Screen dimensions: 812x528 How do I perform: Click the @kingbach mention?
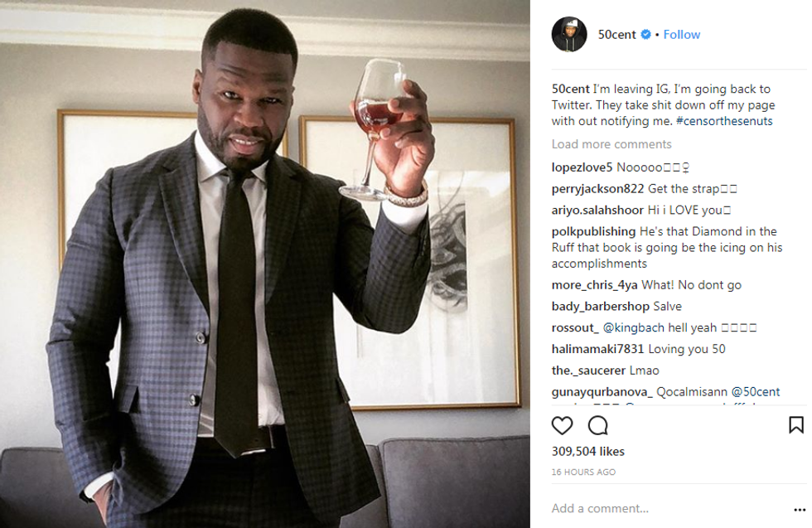pos(631,327)
